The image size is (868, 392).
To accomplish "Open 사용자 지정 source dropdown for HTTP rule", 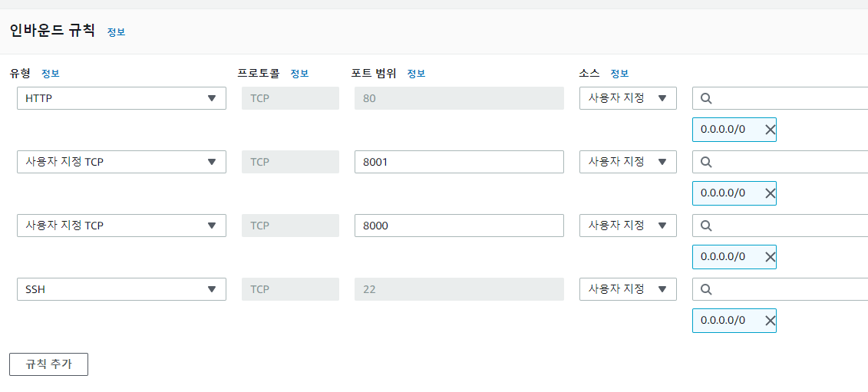I will click(x=627, y=98).
